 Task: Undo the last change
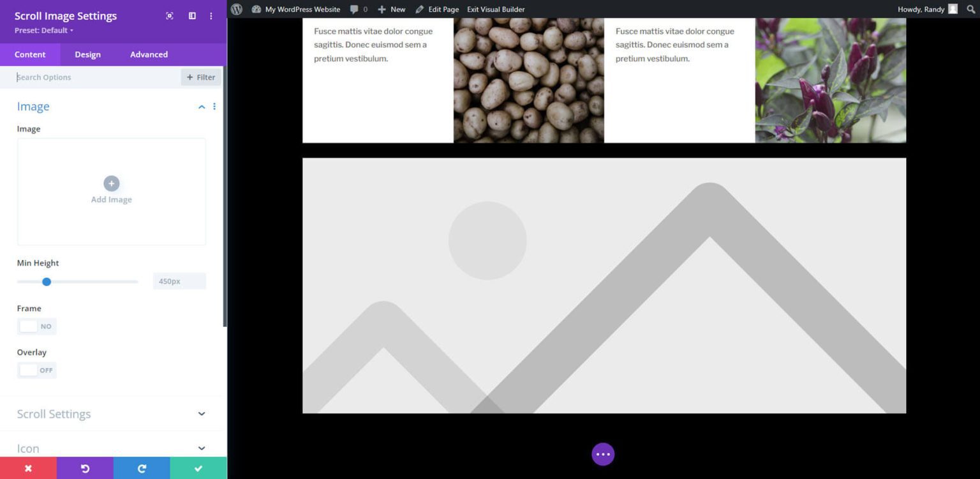tap(85, 468)
